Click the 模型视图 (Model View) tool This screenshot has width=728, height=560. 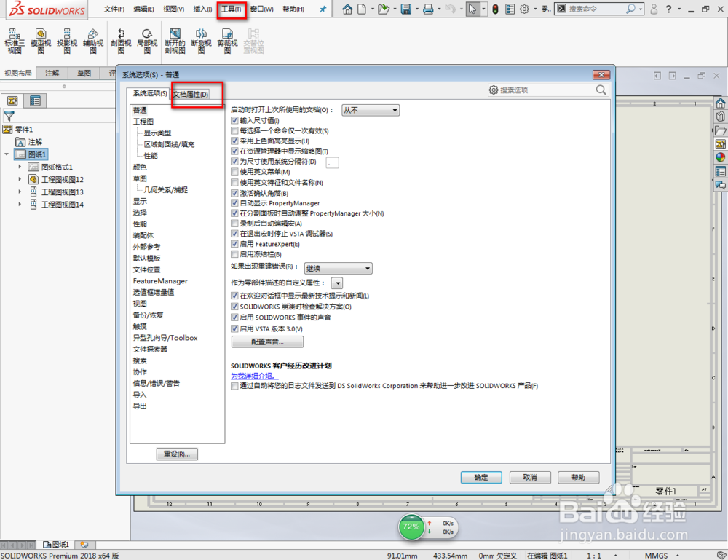[41, 41]
